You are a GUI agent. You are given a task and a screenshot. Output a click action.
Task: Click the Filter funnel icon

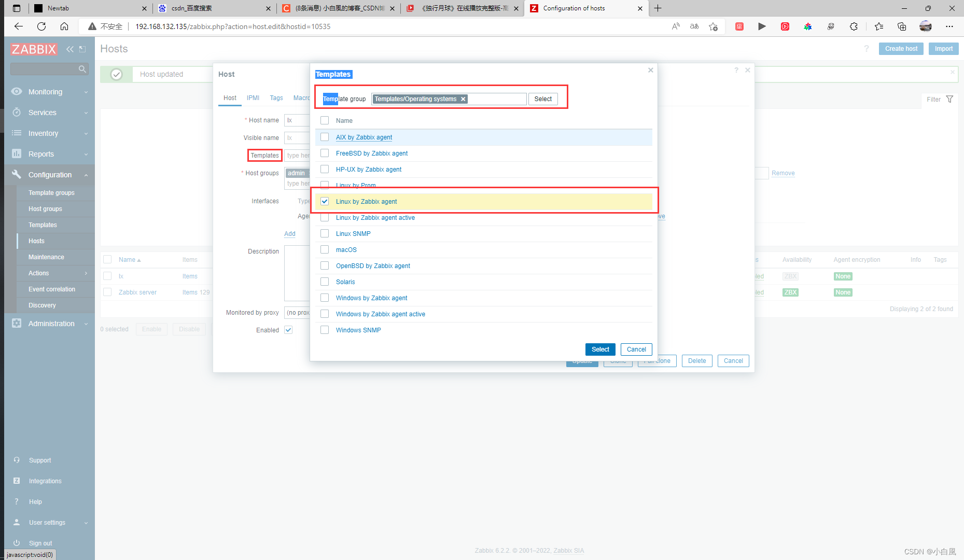pos(949,99)
